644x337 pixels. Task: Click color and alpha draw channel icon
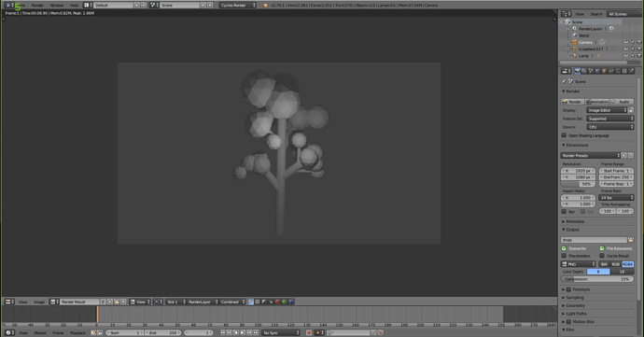[251, 302]
